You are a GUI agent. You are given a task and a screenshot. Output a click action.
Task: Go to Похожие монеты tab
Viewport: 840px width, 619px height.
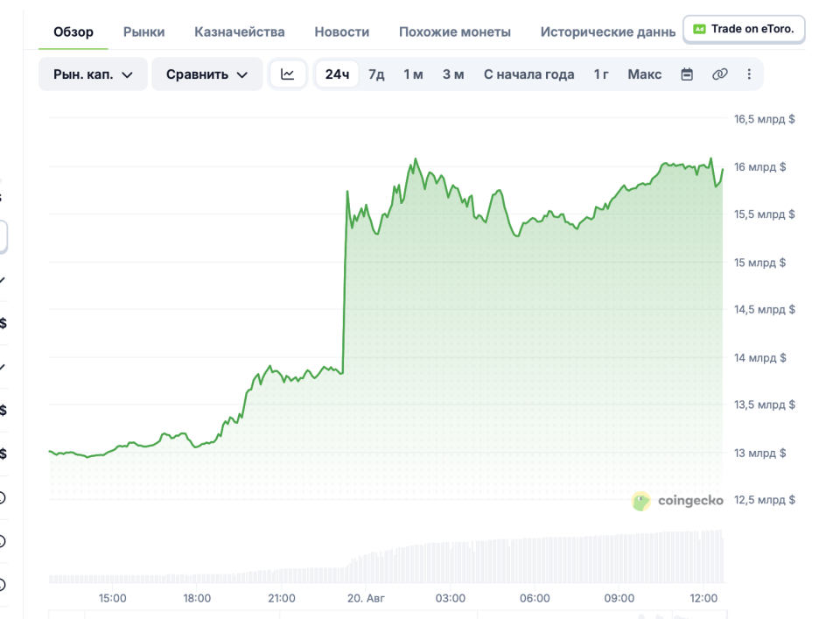click(x=455, y=32)
